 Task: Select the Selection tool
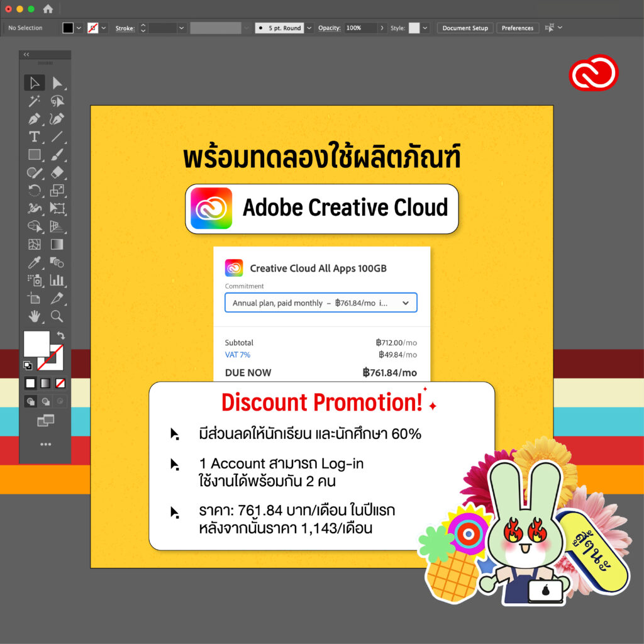35,82
